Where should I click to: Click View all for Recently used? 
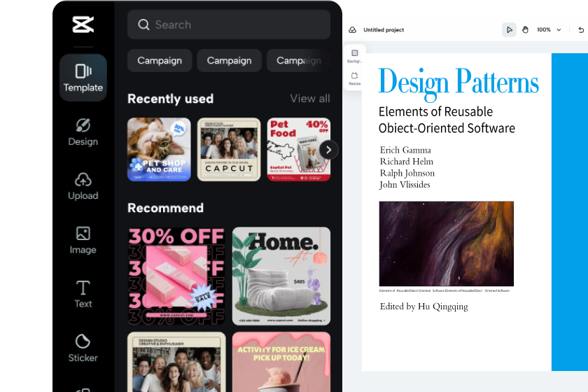coord(309,99)
